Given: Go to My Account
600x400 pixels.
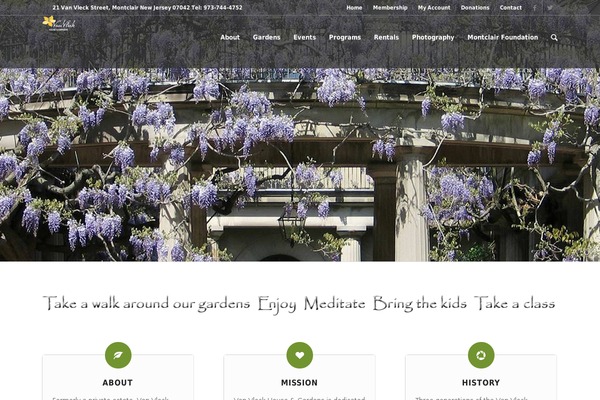Looking at the screenshot, I should coord(434,8).
